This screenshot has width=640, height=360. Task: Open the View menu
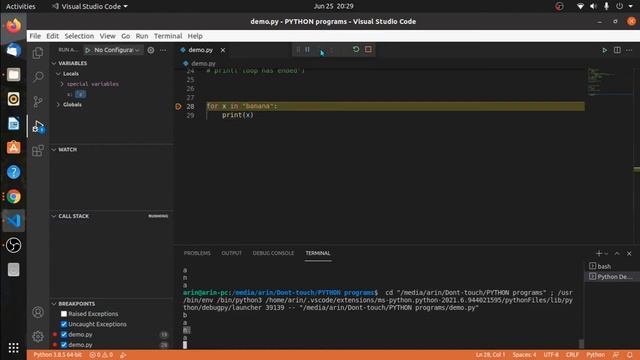[x=107, y=36]
